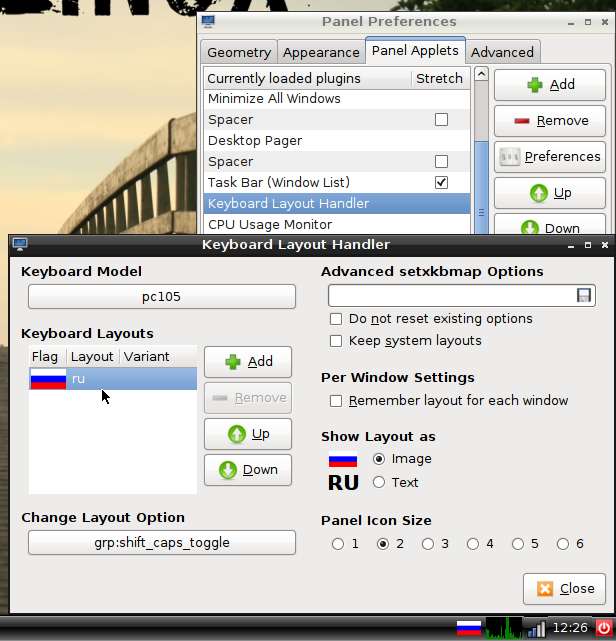Click the Stretch column header
The width and height of the screenshot is (616, 641).
(x=441, y=78)
